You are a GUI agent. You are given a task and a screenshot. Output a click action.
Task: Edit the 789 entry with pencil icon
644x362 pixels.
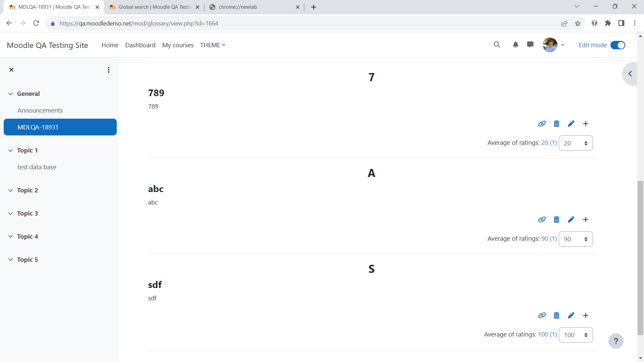[571, 124]
